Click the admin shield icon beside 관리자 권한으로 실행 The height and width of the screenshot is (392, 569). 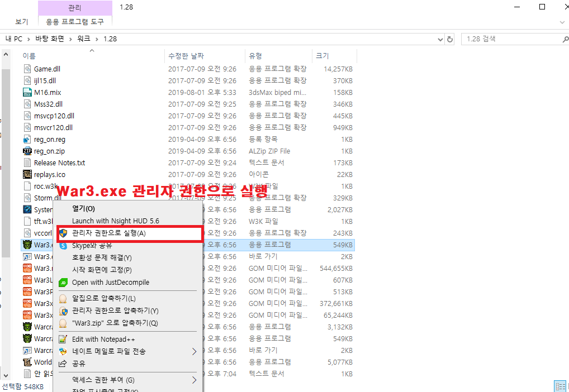pos(63,233)
